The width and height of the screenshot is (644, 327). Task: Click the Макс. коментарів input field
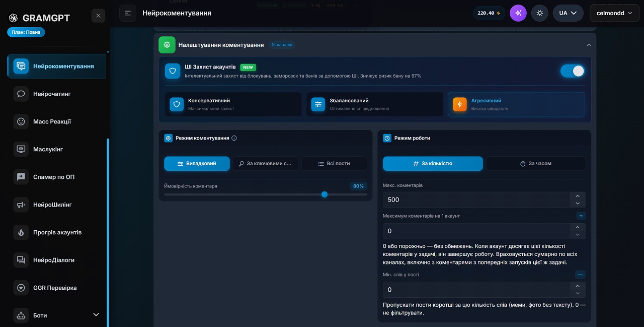(x=476, y=200)
